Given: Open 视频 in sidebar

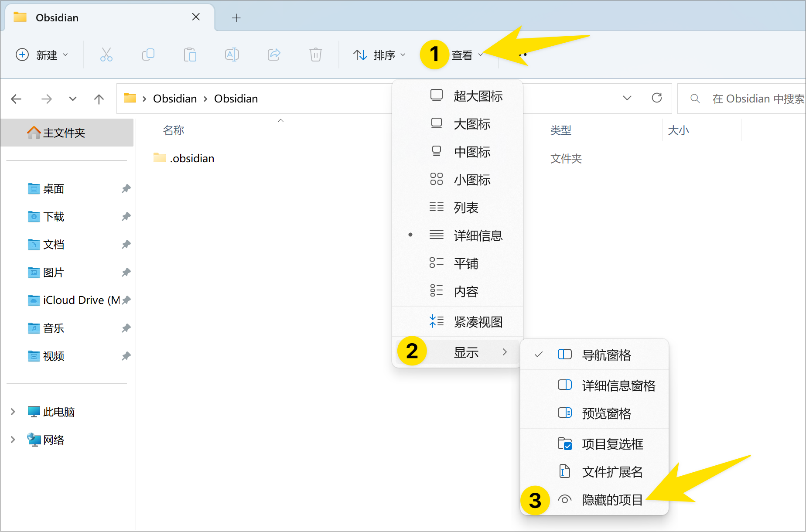Looking at the screenshot, I should (53, 356).
